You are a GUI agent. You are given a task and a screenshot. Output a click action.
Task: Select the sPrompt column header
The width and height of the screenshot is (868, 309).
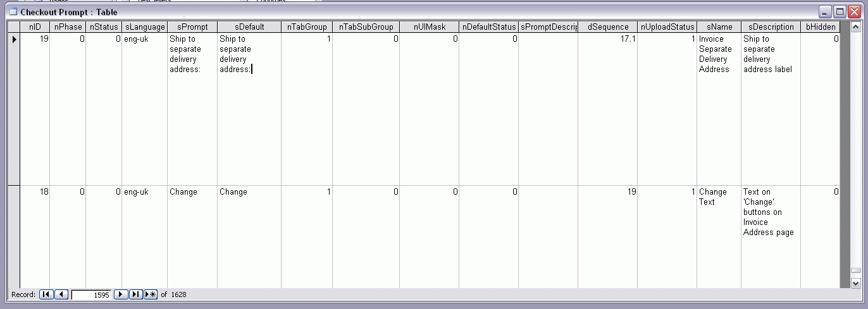point(192,27)
